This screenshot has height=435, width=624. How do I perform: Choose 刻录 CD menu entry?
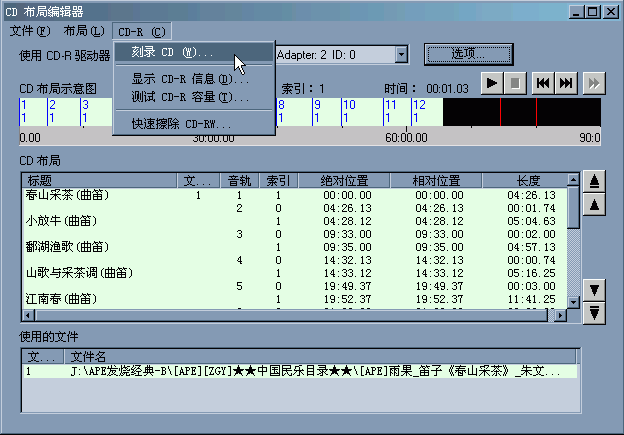pos(172,52)
